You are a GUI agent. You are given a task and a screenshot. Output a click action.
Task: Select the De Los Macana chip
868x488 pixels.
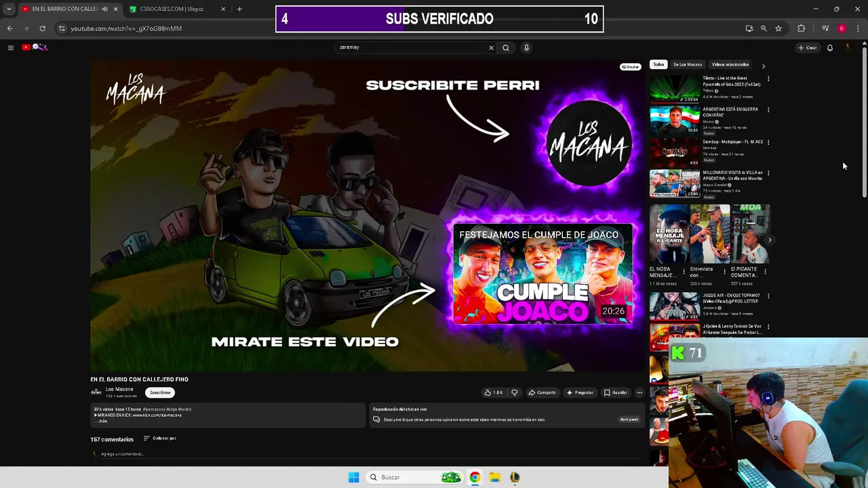[x=688, y=64]
